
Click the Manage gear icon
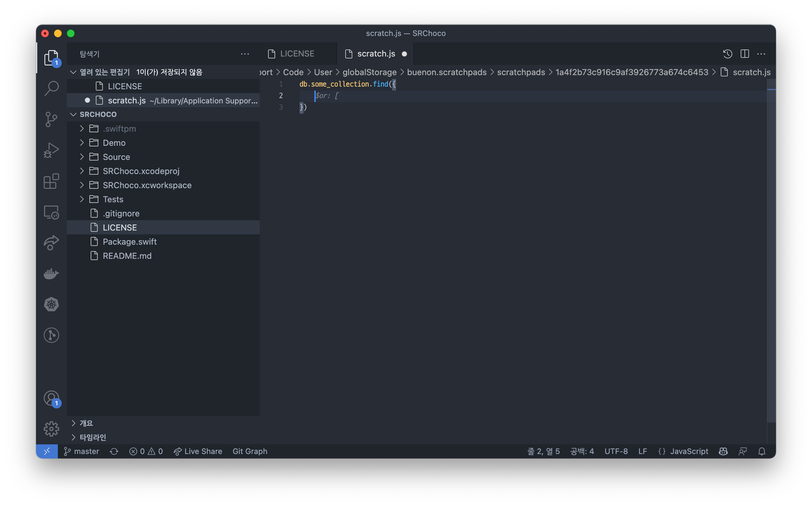(x=51, y=429)
